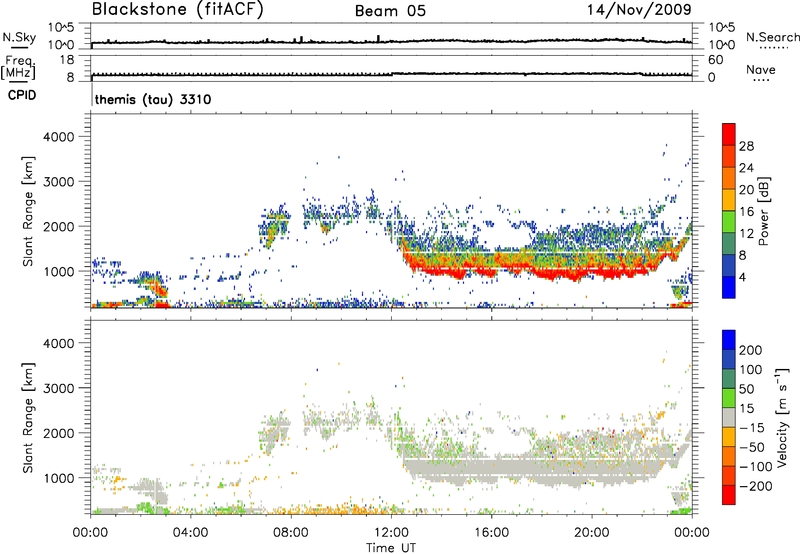Click the '60' tick of the Nave axis
Screen dimensions: 800x554
[x=715, y=60]
